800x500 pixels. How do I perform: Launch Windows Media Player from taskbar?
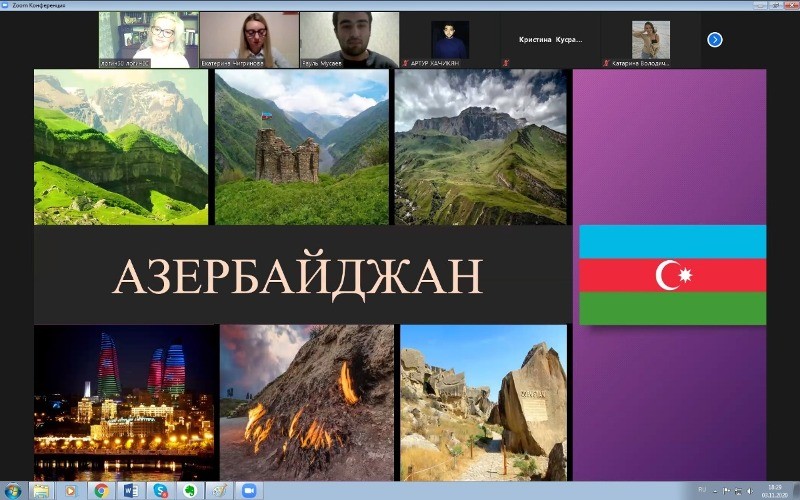click(70, 491)
